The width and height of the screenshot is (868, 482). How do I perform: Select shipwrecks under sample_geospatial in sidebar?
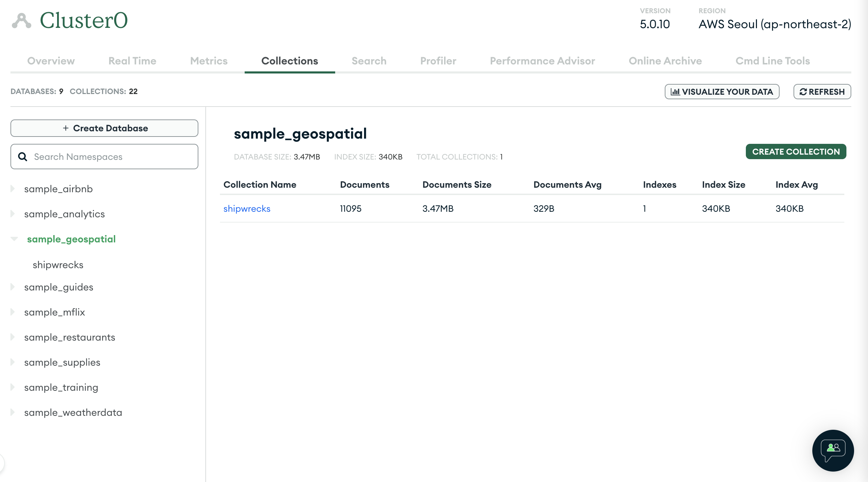click(58, 265)
